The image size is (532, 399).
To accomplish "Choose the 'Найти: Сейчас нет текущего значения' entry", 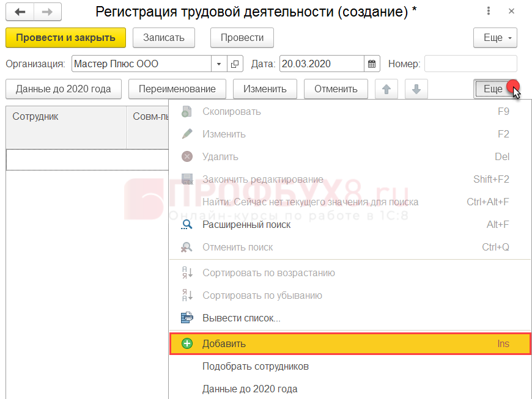I will [x=350, y=202].
